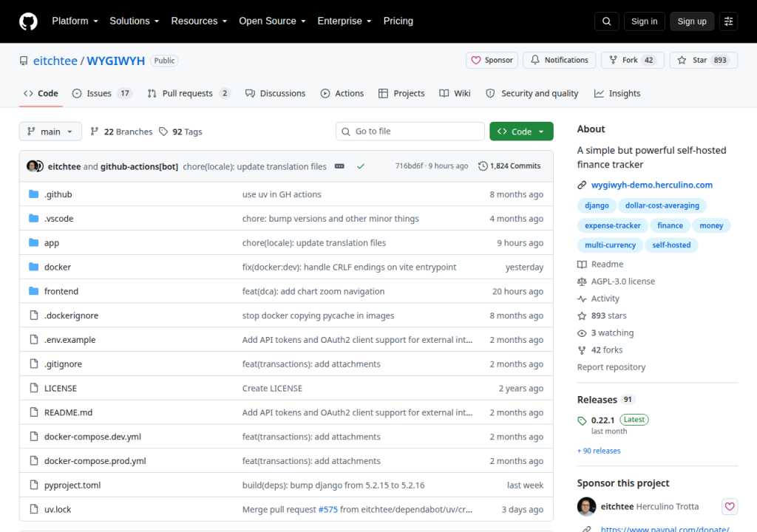This screenshot has height=532, width=757.
Task: Click the .vscode folder icon
Action: pyautogui.click(x=33, y=218)
